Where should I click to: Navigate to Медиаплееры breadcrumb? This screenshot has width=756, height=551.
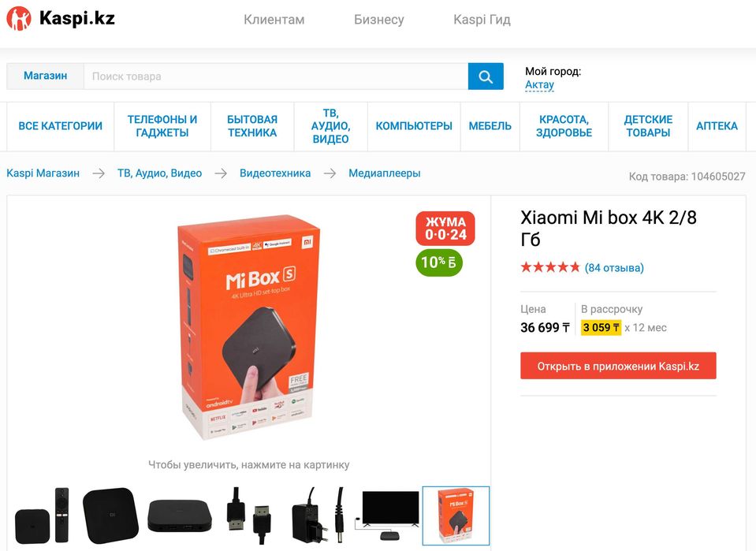click(385, 173)
